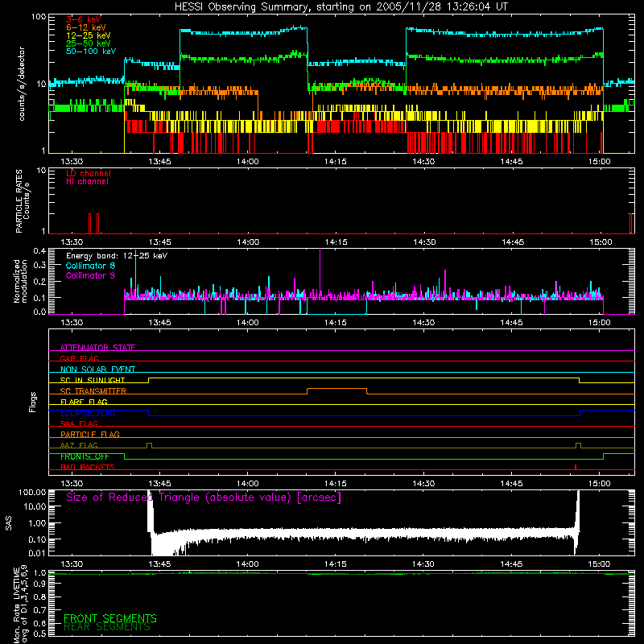
Task: Click the tallest magenta Collimator 9 modulation spike
Action: 320,273
